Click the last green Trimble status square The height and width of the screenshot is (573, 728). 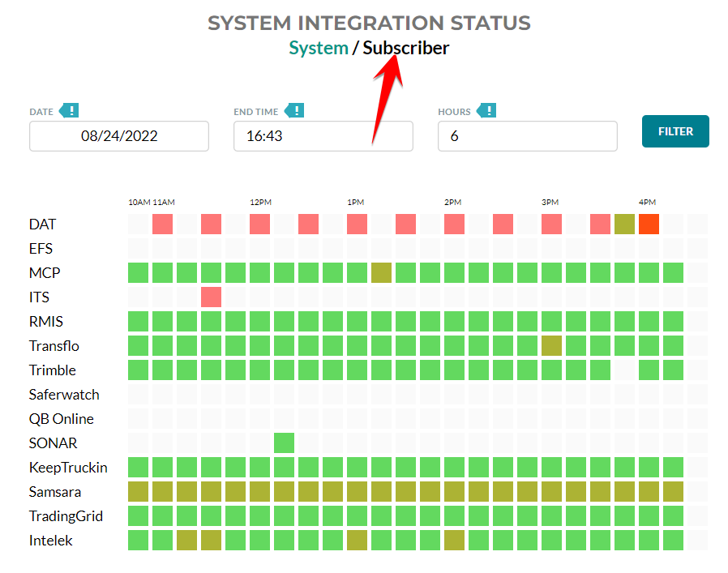[673, 370]
